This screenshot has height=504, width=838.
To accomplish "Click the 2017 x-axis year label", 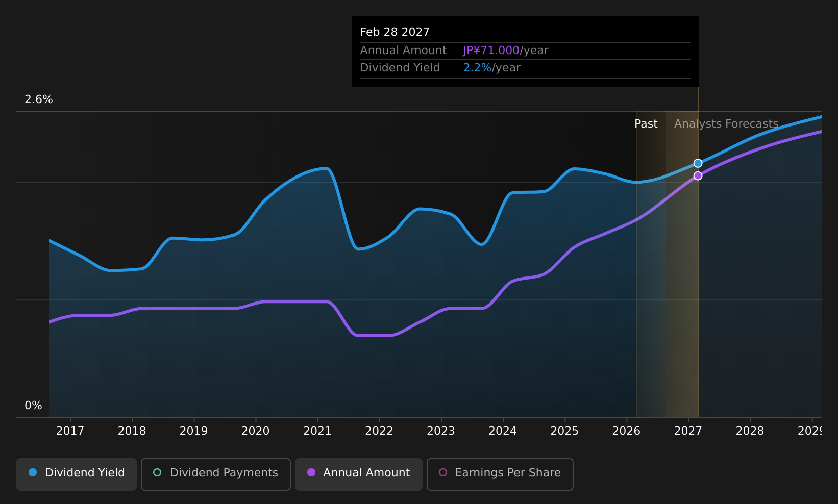I will coord(70,431).
